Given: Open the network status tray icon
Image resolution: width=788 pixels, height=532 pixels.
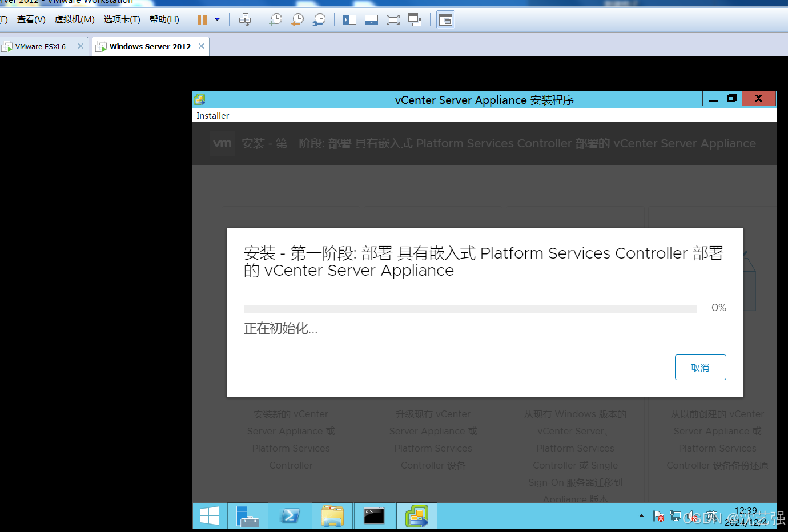Looking at the screenshot, I should click(676, 517).
